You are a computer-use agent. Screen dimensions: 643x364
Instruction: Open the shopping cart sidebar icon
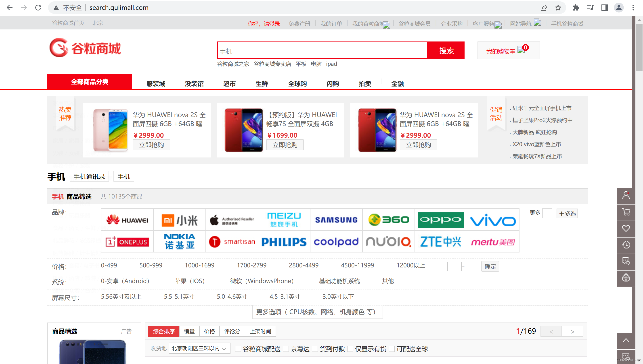(626, 212)
